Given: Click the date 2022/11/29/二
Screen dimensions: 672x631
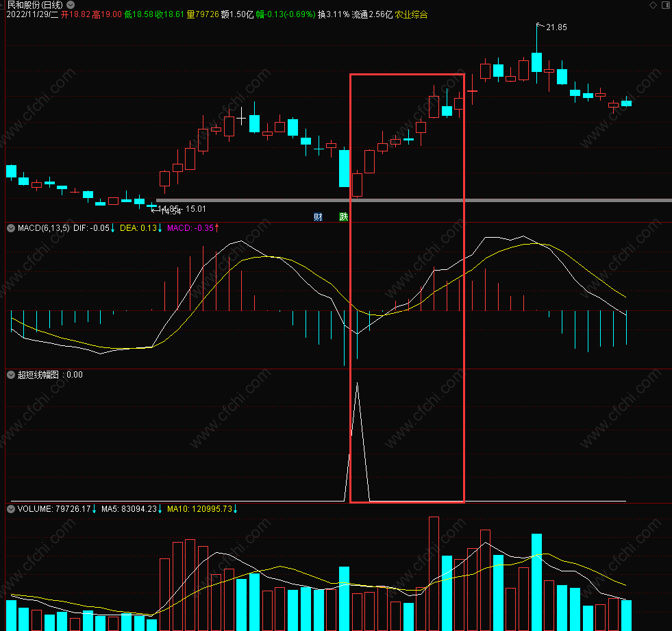Looking at the screenshot, I should [33, 14].
